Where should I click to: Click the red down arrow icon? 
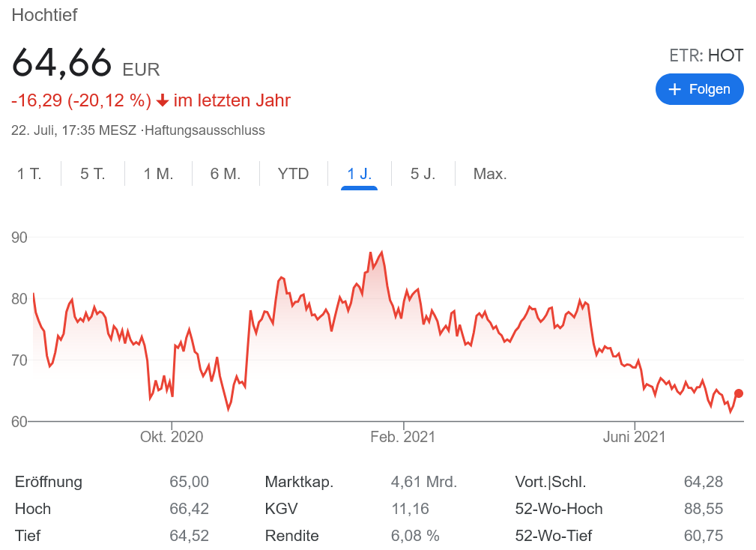coord(163,101)
